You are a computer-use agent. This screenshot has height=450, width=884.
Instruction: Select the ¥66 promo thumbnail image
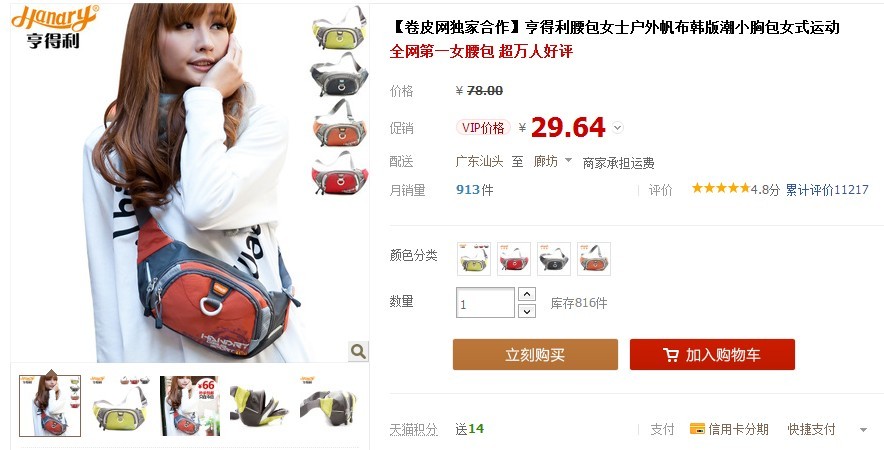(x=190, y=405)
